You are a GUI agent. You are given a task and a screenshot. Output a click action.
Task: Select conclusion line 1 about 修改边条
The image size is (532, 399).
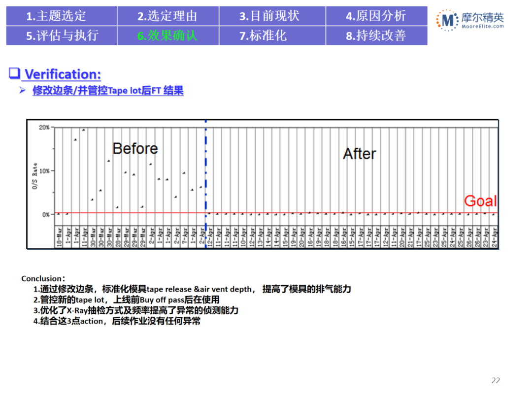point(192,289)
